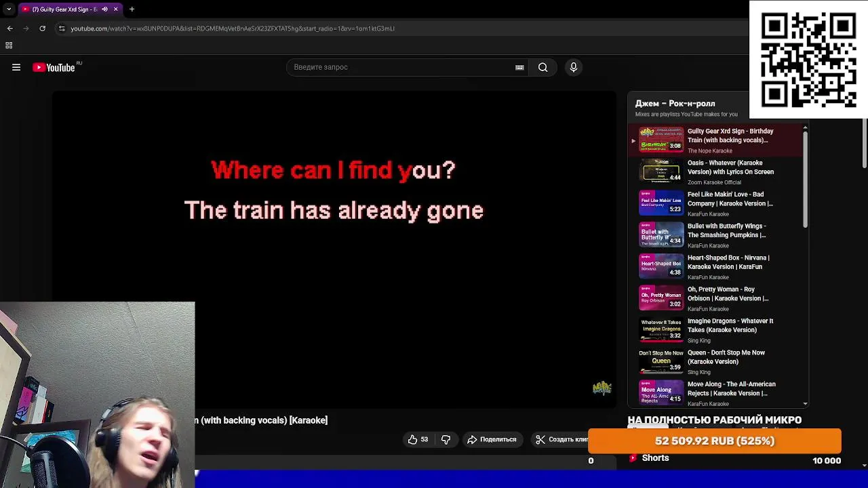Click the playlist scroll down arrow
The image size is (868, 488).
pos(805,404)
